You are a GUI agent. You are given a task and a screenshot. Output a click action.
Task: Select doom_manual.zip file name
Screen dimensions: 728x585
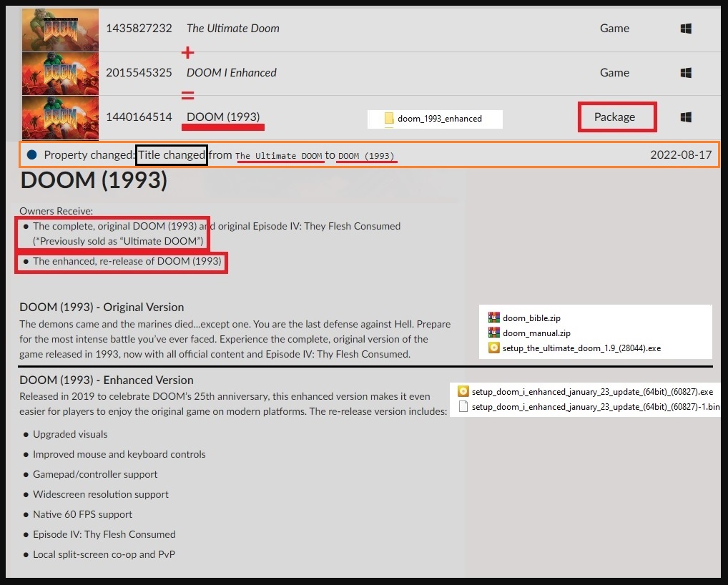(537, 333)
